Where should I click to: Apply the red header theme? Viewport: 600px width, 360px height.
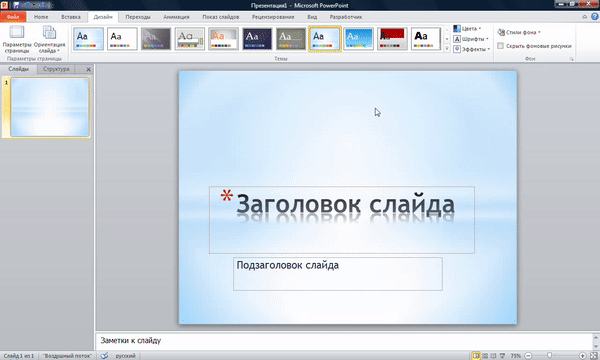(392, 39)
